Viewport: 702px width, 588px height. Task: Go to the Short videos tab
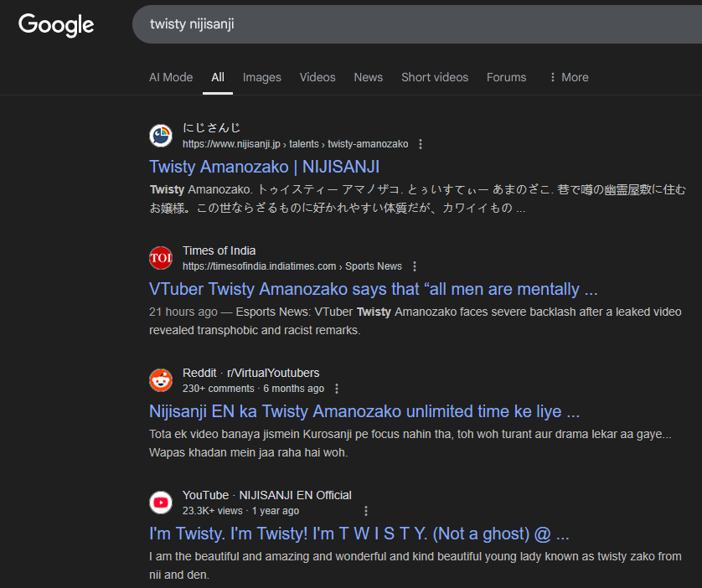click(x=435, y=77)
